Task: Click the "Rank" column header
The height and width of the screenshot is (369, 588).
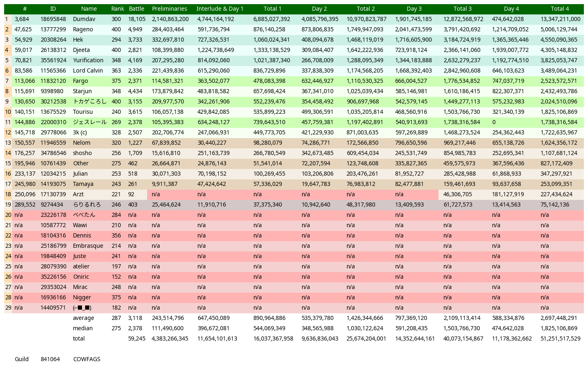Action: [x=117, y=9]
